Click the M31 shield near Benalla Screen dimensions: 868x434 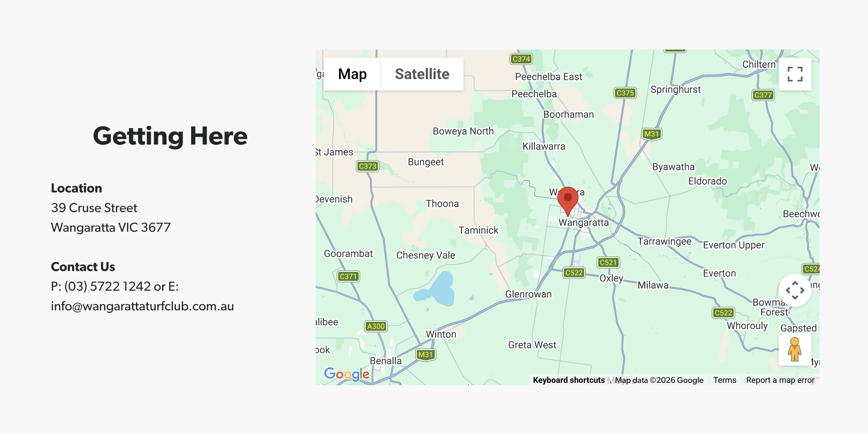pyautogui.click(x=425, y=355)
